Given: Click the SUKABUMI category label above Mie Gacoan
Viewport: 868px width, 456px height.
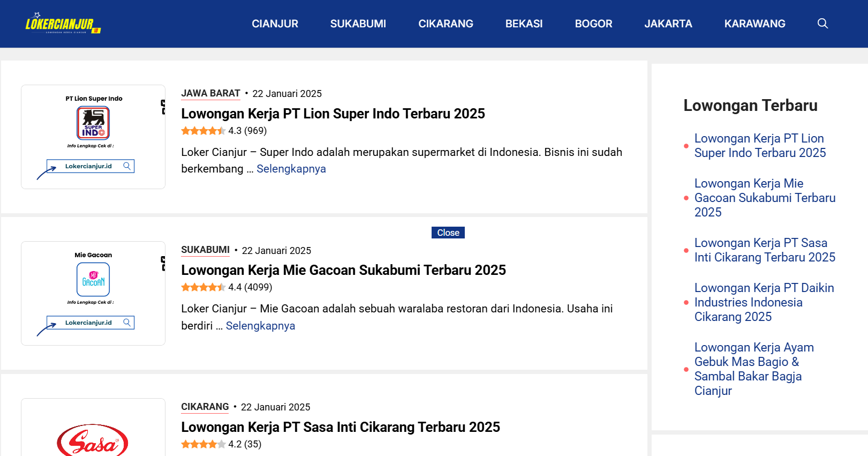Looking at the screenshot, I should click(x=205, y=250).
